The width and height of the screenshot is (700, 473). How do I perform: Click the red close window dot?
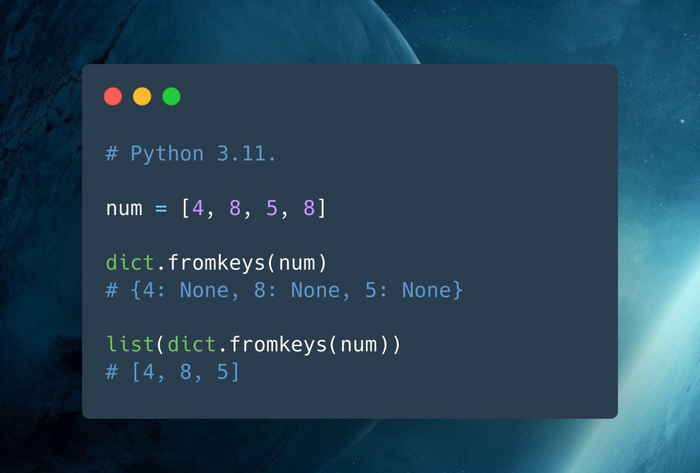click(x=113, y=96)
